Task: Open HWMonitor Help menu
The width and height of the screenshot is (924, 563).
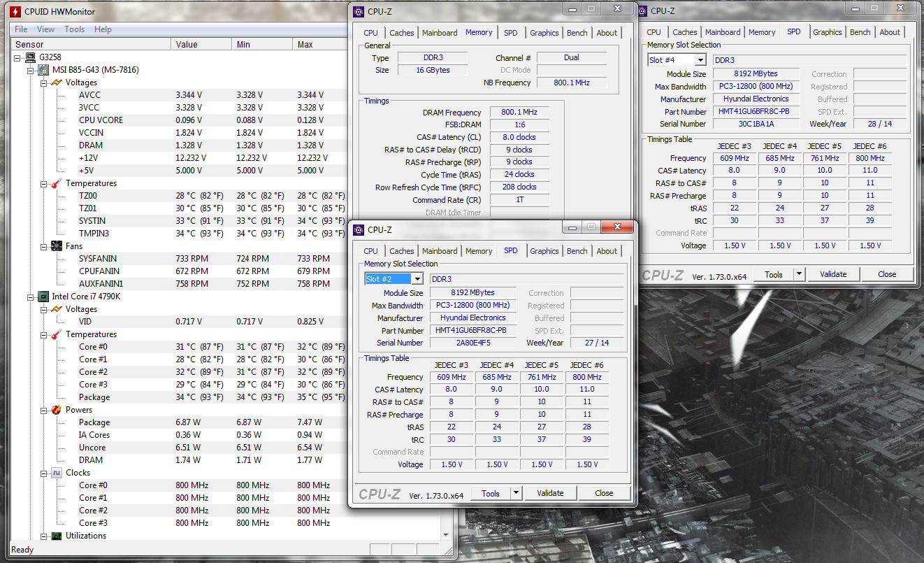Action: (x=103, y=29)
